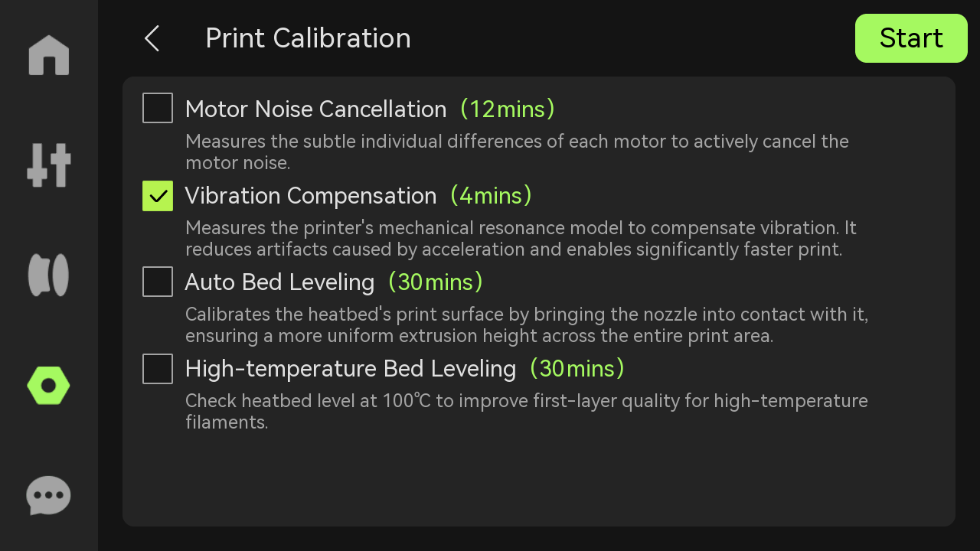This screenshot has width=980, height=551.
Task: Open the controls sliders icon in sidebar
Action: coord(49,165)
